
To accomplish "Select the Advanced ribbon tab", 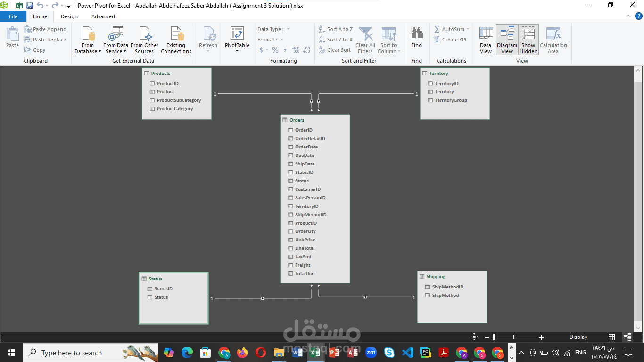I will tap(103, 16).
